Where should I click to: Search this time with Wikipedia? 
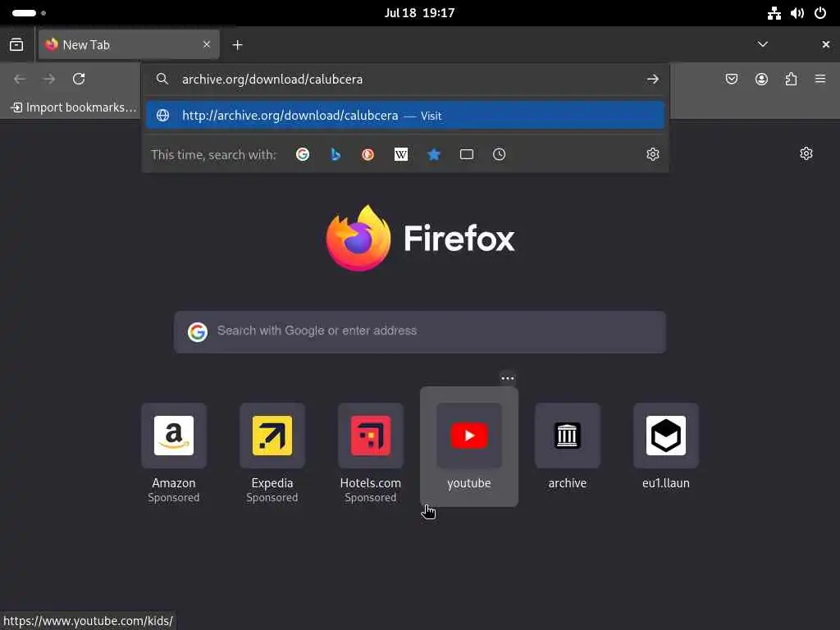(400, 154)
